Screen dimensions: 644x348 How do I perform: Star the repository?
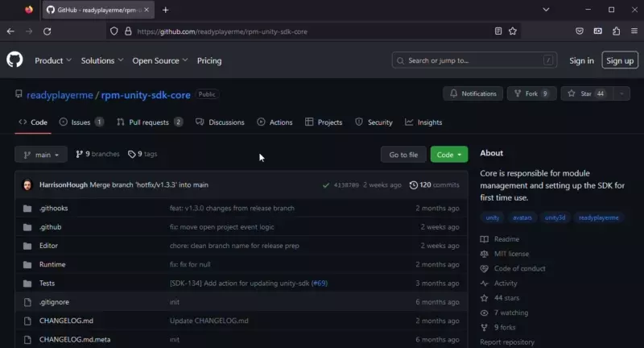pyautogui.click(x=587, y=93)
